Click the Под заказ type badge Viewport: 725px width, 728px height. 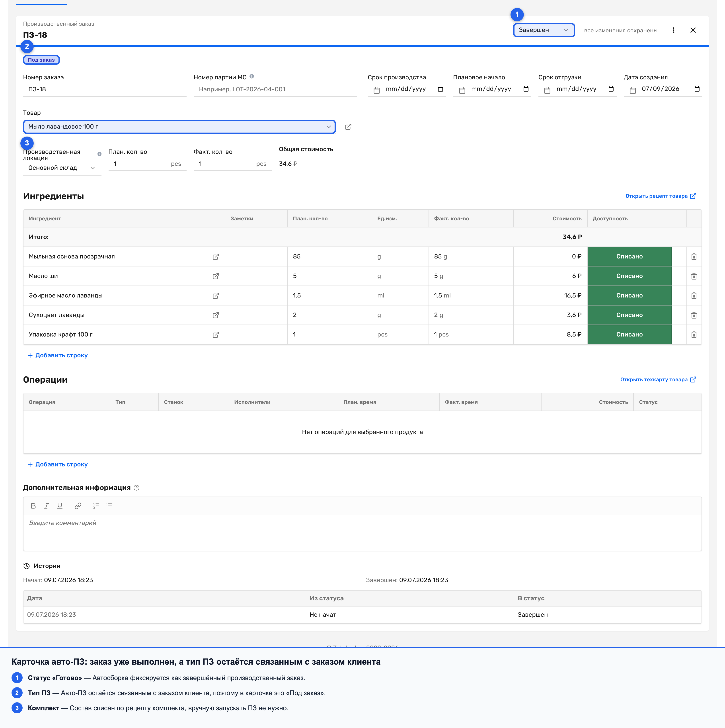click(x=41, y=60)
